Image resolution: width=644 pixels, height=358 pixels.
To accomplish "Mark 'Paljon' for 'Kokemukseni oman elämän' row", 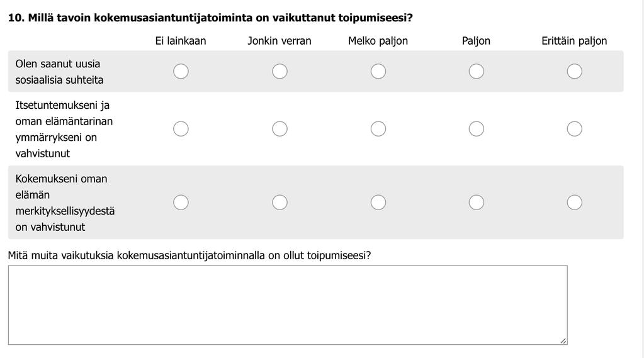I will coord(477,203).
